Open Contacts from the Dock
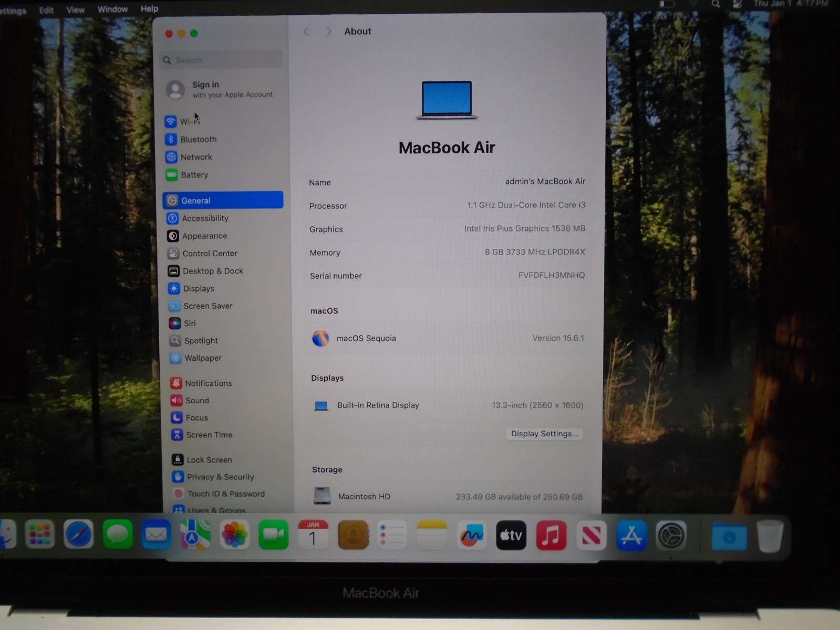Viewport: 840px width, 630px height. (x=353, y=535)
